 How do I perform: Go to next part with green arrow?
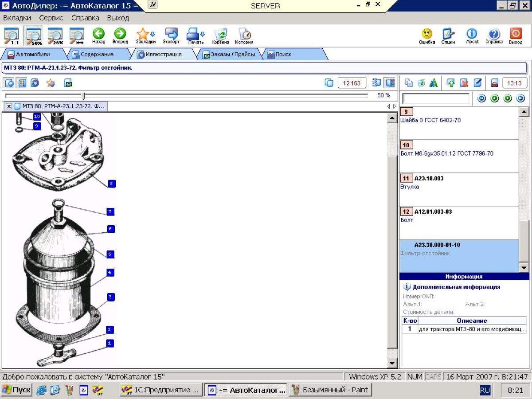click(x=508, y=98)
